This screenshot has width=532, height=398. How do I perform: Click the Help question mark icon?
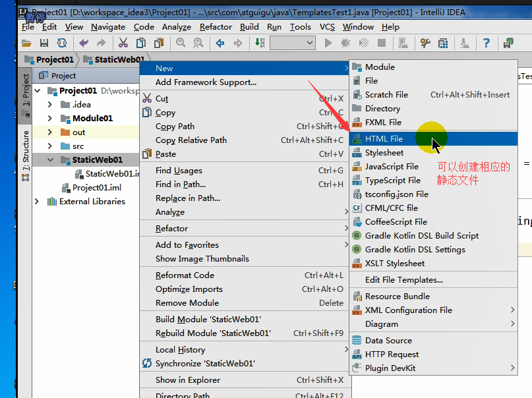point(487,43)
